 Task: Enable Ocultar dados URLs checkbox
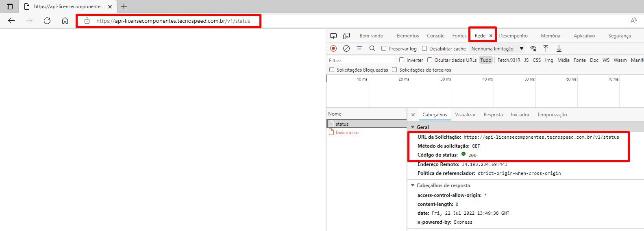pos(430,60)
